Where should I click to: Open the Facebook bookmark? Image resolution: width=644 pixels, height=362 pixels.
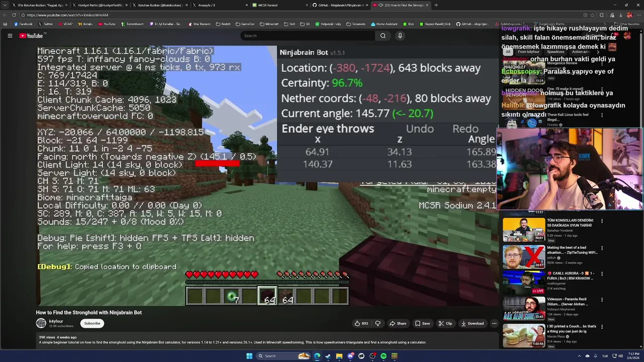23,24
